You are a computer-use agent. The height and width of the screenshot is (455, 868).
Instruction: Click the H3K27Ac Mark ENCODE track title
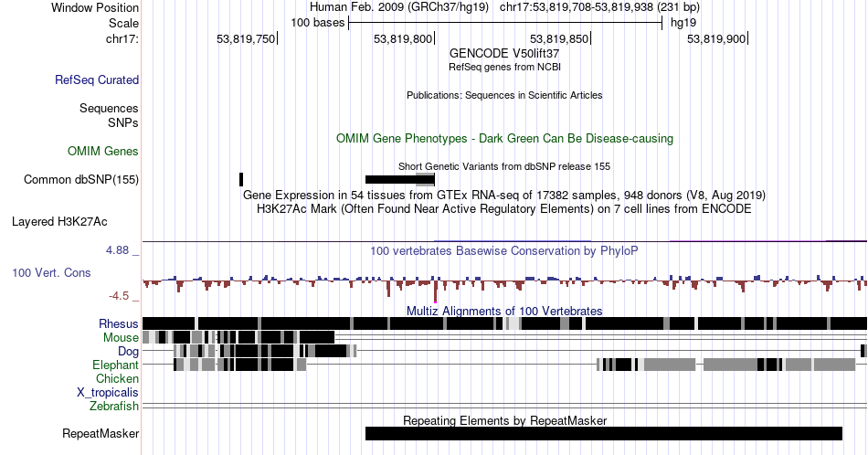point(504,209)
